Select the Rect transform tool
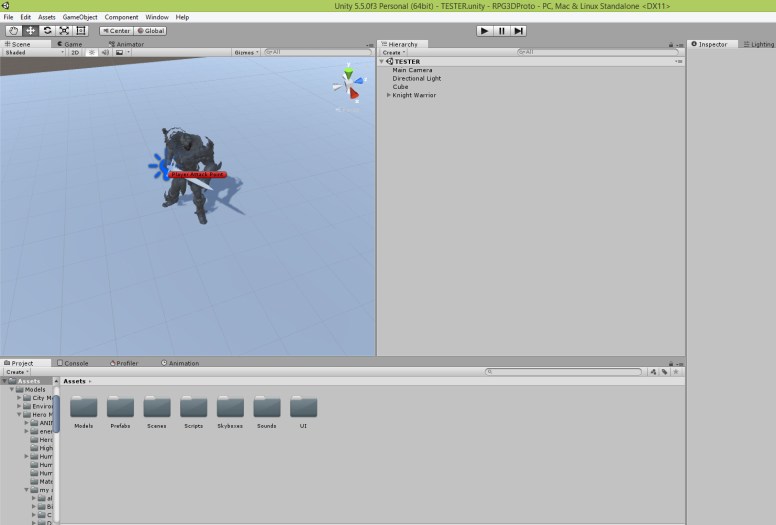 pyautogui.click(x=81, y=31)
